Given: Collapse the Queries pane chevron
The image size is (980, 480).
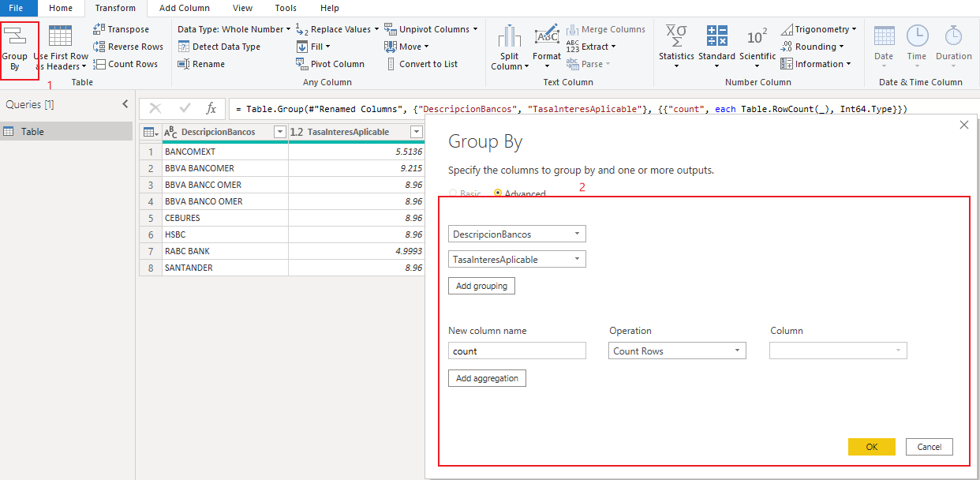Looking at the screenshot, I should pos(125,104).
